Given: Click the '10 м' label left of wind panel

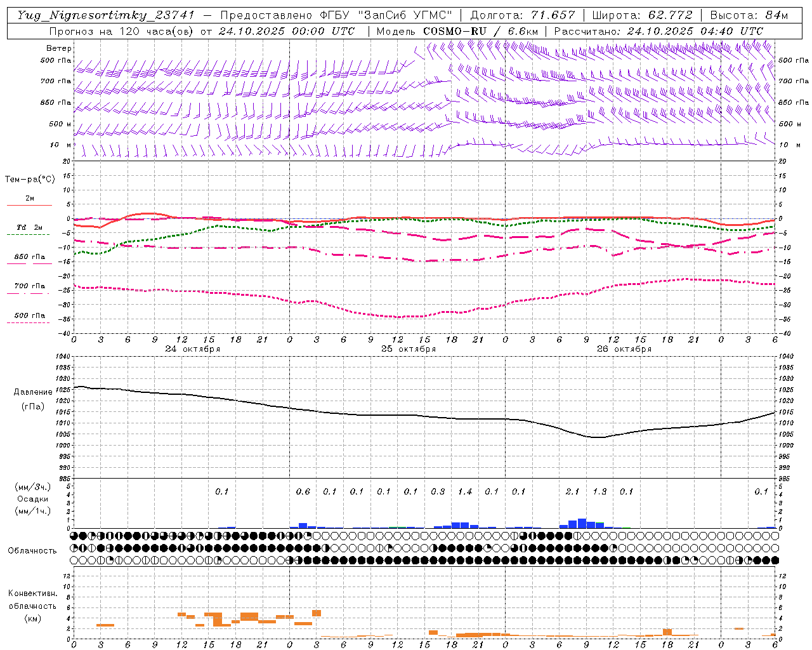Looking at the screenshot, I should (61, 145).
